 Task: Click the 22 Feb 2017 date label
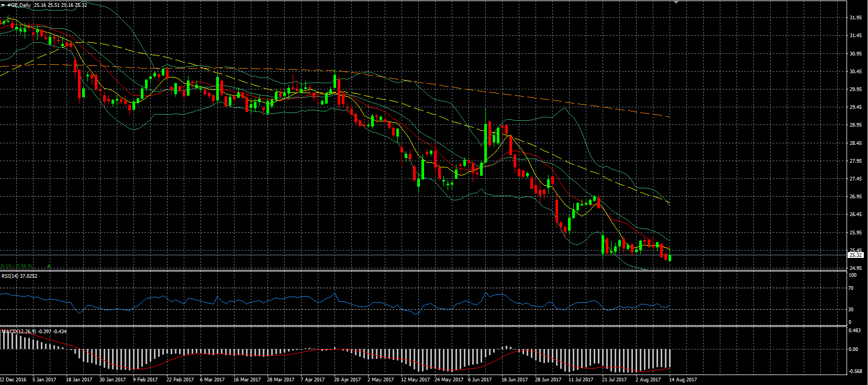click(x=180, y=380)
